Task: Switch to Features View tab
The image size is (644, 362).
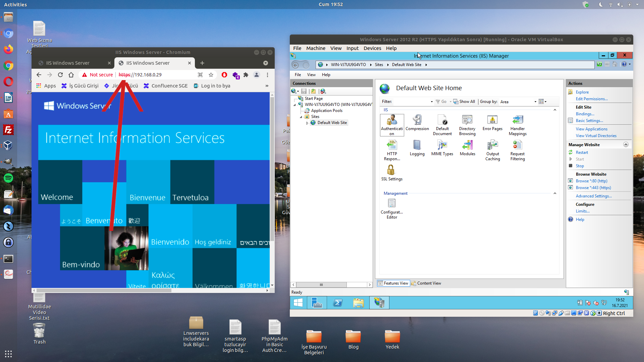Action: pos(393,283)
